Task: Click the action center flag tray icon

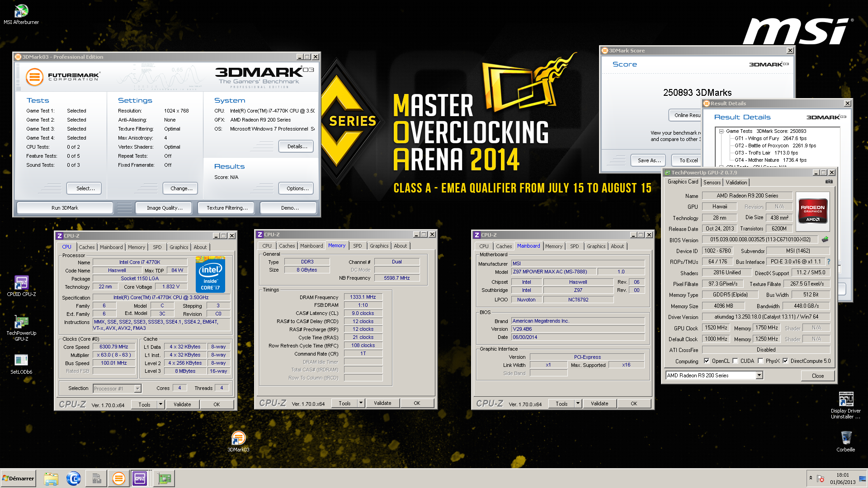Action: (821, 479)
